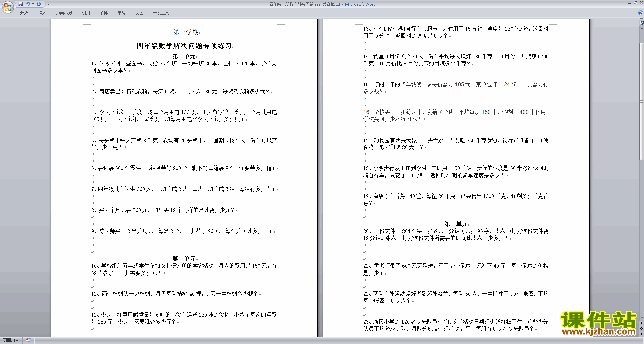Open the 引用 ribbon tab
The width and height of the screenshot is (644, 344).
pyautogui.click(x=86, y=13)
